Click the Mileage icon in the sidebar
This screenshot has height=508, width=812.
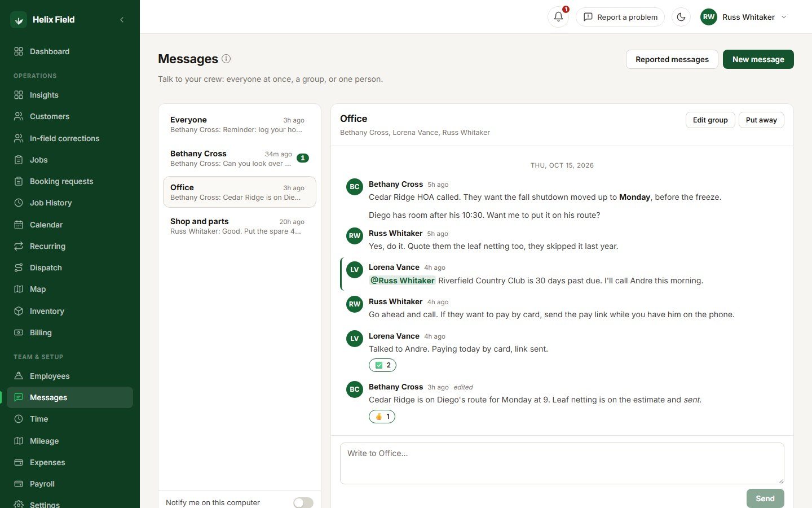(x=19, y=441)
